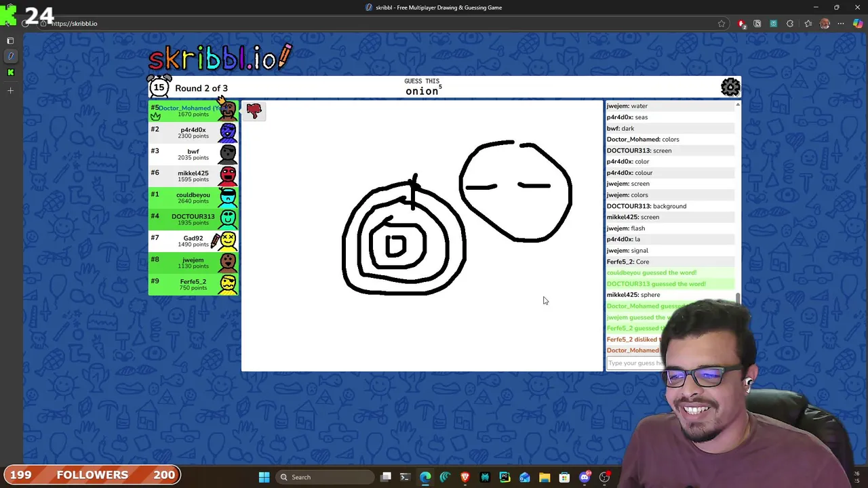Switch to the skribbl vertical tab
This screenshot has height=488, width=868.
click(x=10, y=56)
